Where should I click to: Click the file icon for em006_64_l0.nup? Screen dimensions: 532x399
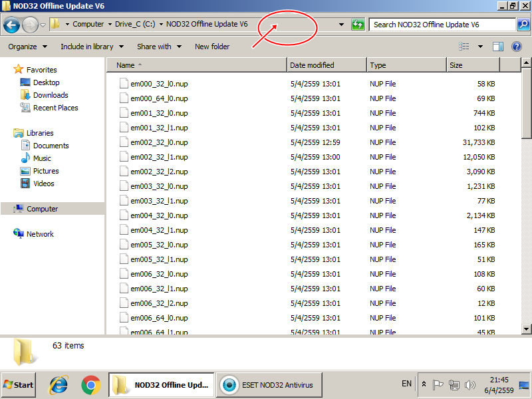pos(124,318)
